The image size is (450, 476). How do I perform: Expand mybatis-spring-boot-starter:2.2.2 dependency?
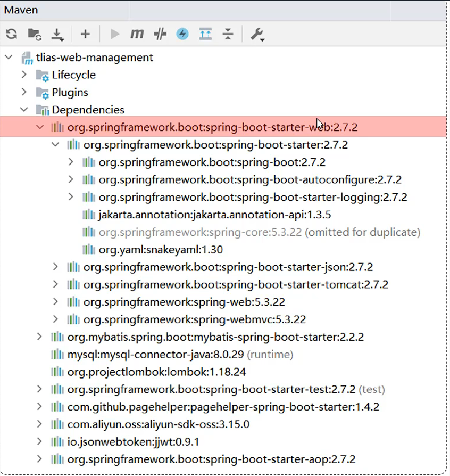(x=39, y=337)
